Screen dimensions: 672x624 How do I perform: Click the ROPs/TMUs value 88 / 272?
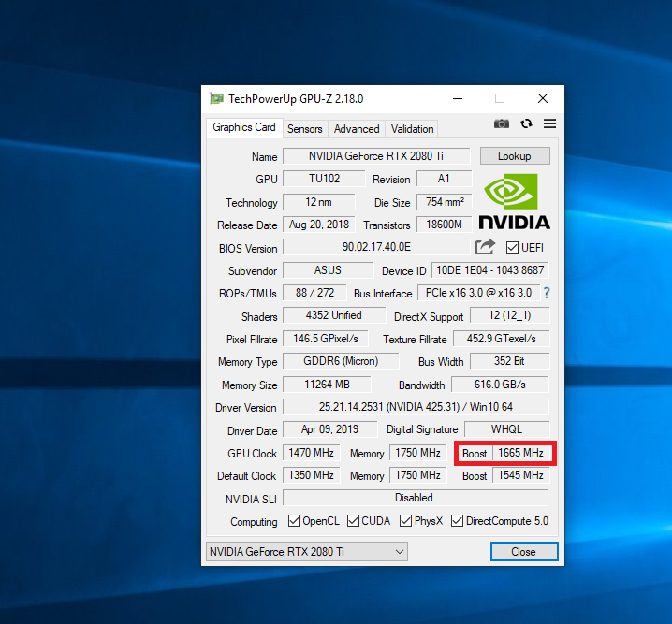314,293
